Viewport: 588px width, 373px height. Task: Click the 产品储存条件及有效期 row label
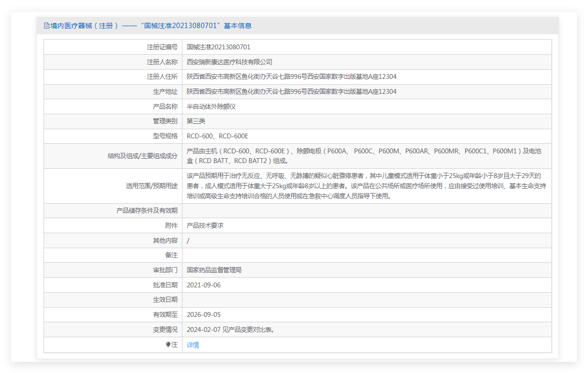pos(147,210)
